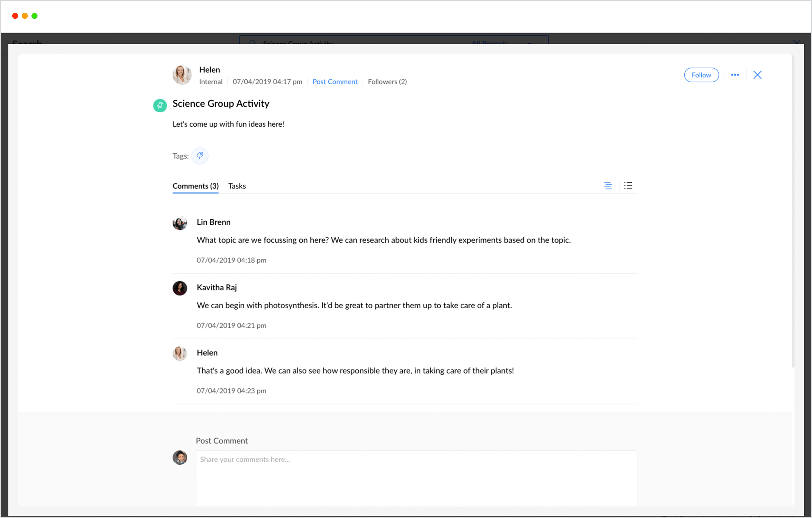Viewport: 812px width, 518px height.
Task: Click the Followers (2) expander
Action: point(387,81)
